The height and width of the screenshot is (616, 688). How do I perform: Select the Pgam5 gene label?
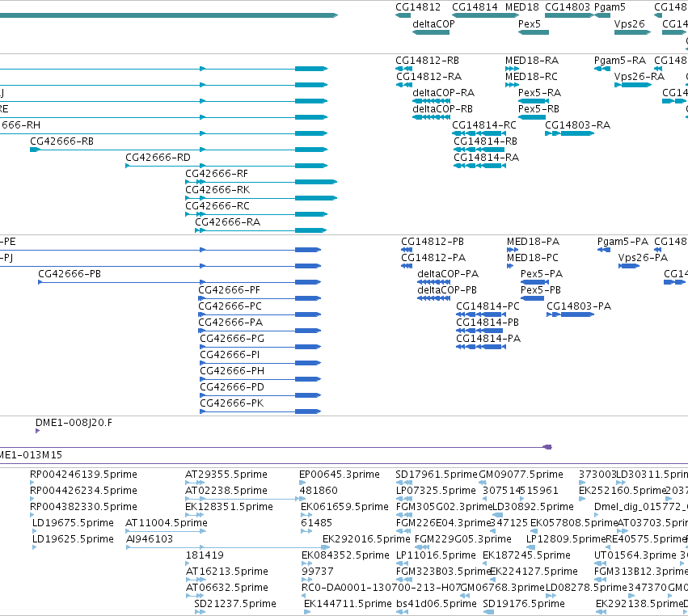click(x=610, y=7)
